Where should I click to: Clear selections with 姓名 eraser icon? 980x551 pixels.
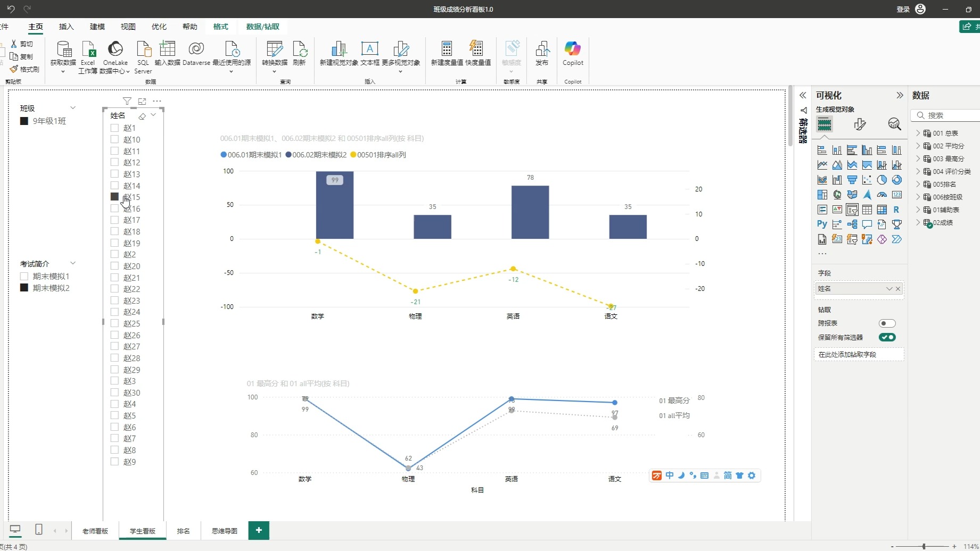142,116
